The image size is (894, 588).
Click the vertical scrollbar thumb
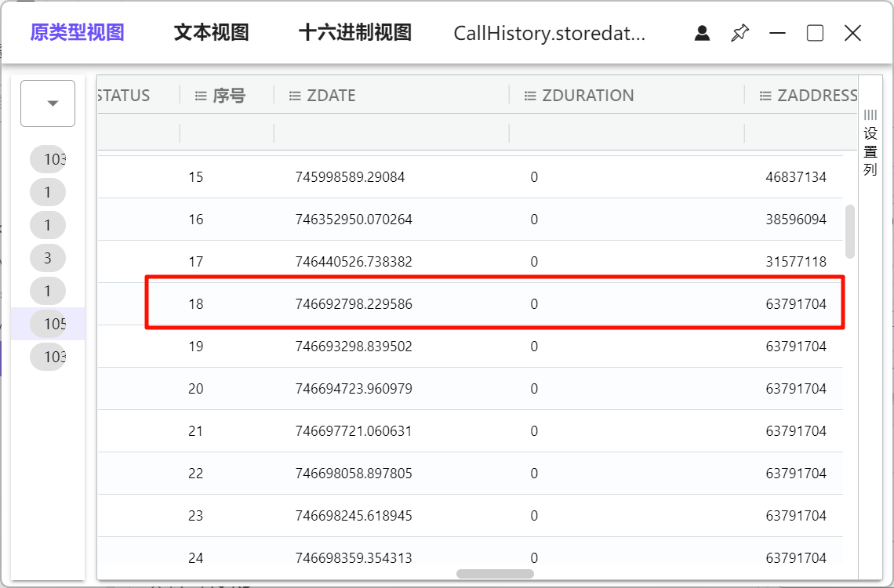(850, 231)
